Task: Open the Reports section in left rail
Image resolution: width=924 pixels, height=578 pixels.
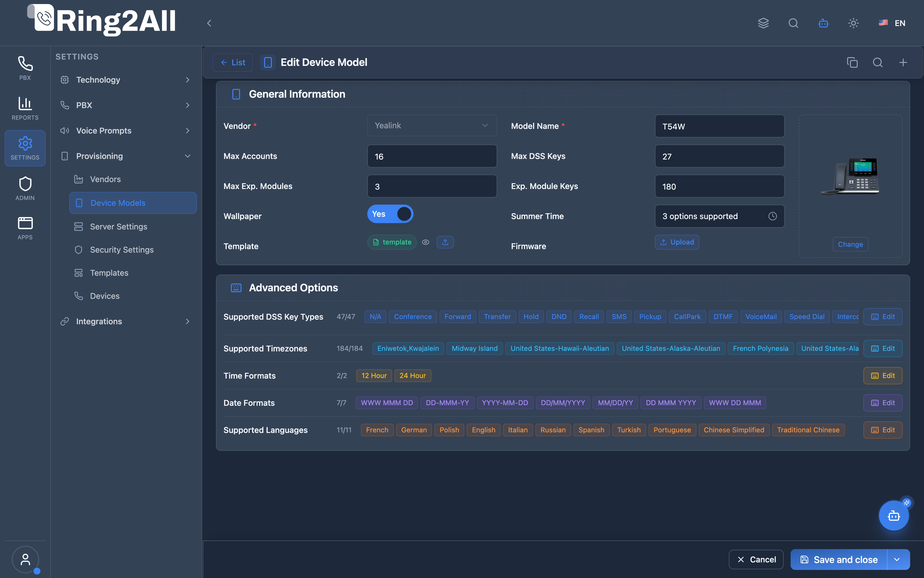Action: [25, 109]
